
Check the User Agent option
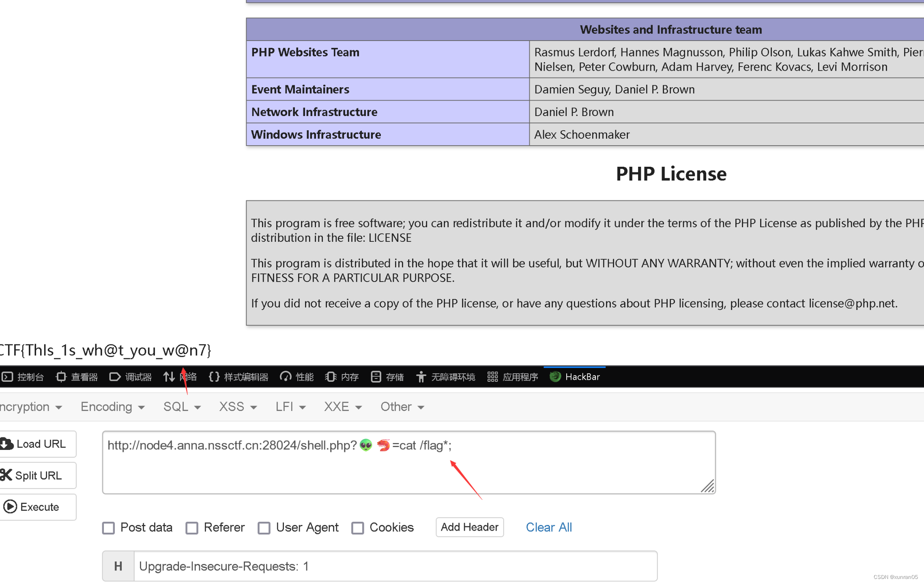click(x=264, y=527)
